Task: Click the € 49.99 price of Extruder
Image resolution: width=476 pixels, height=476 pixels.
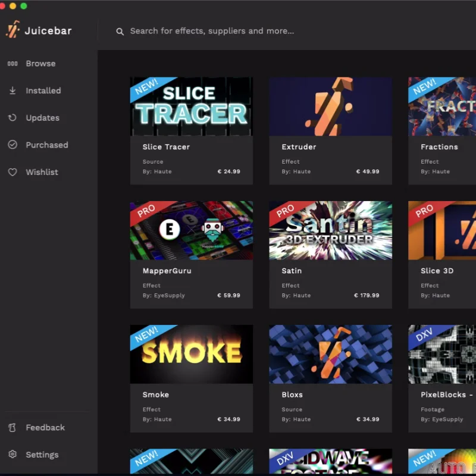Action: [368, 171]
